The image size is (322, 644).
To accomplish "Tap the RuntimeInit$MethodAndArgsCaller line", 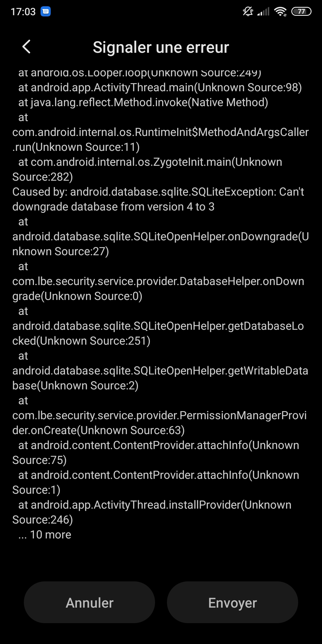I will point(160,132).
